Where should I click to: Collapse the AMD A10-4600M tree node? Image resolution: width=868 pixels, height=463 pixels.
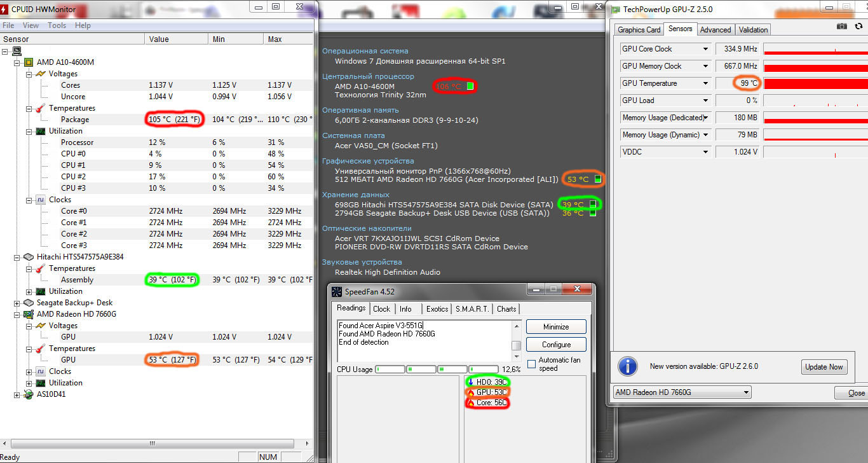coord(17,62)
